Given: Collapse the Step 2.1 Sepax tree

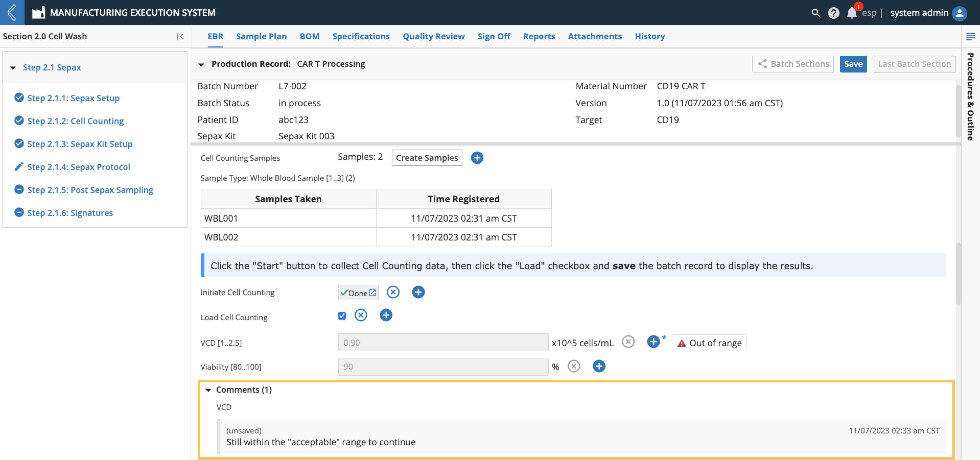Looking at the screenshot, I should tap(13, 68).
